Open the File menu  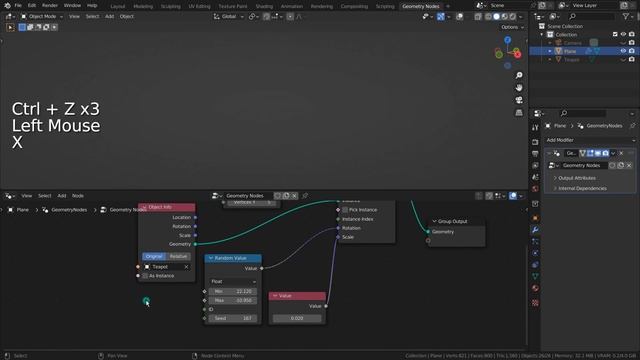point(18,6)
